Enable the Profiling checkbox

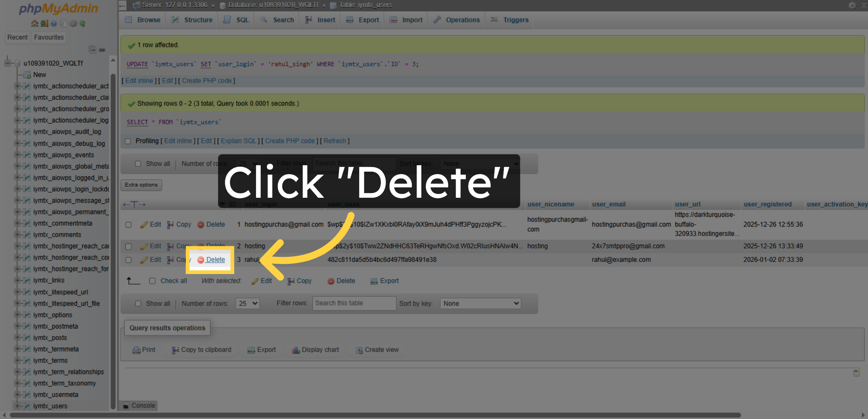[x=128, y=141]
